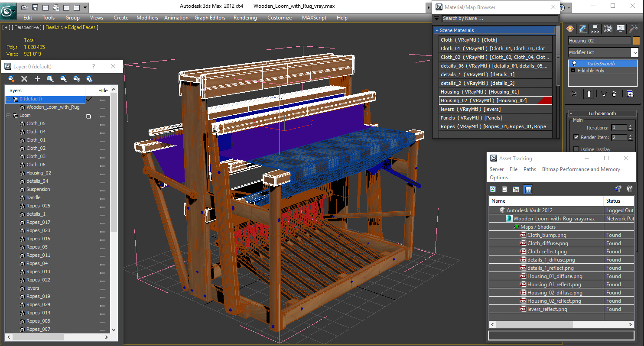Image resolution: width=644 pixels, height=346 pixels.
Task: Uncheck Render Iters checkbox
Action: [576, 137]
